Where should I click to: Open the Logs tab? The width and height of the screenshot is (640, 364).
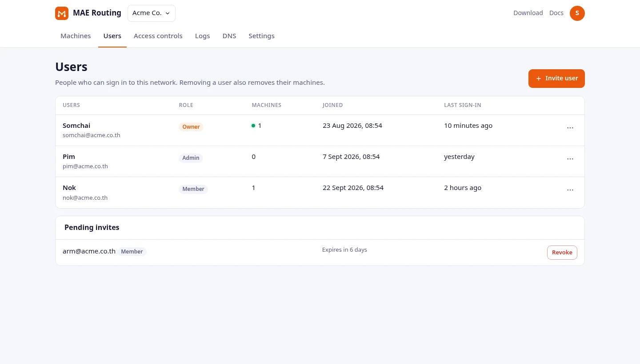click(x=202, y=36)
